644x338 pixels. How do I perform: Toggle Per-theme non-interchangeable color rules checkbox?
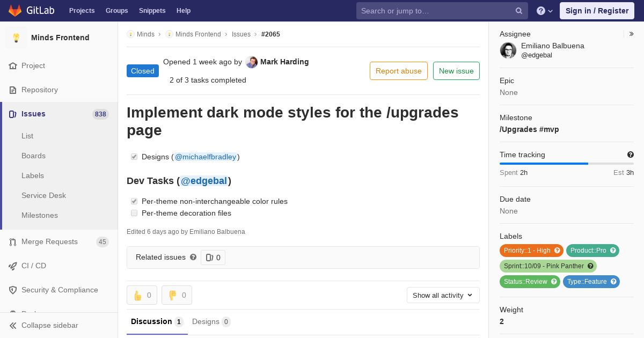point(134,201)
